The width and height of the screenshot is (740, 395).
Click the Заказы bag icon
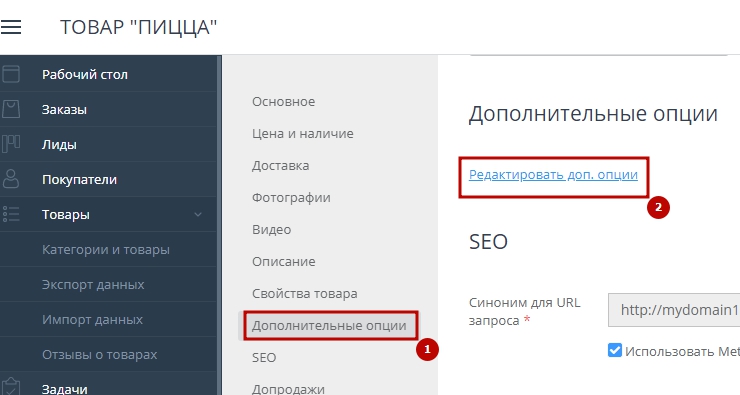coord(10,109)
